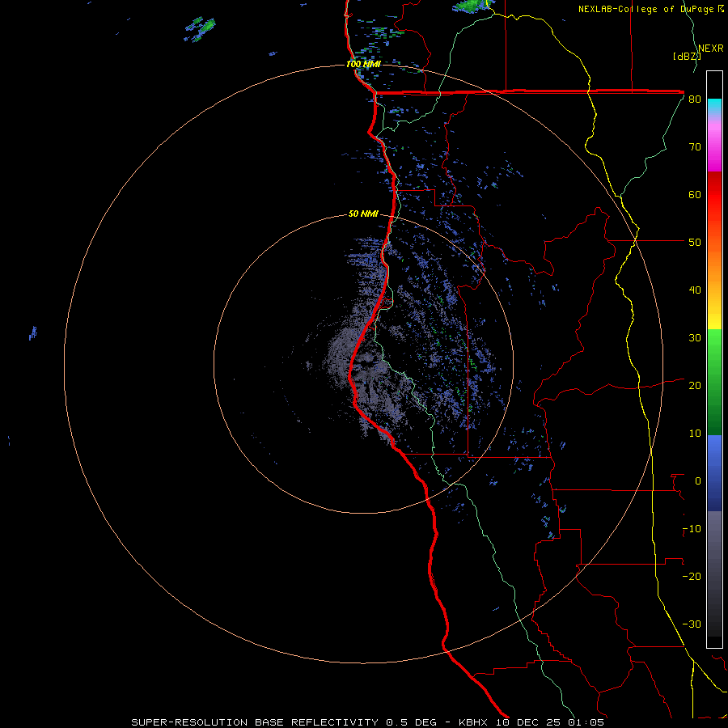Viewport: 728px width, 728px height.
Task: Click the 80 value on the dBZ scale
Action: click(x=695, y=99)
